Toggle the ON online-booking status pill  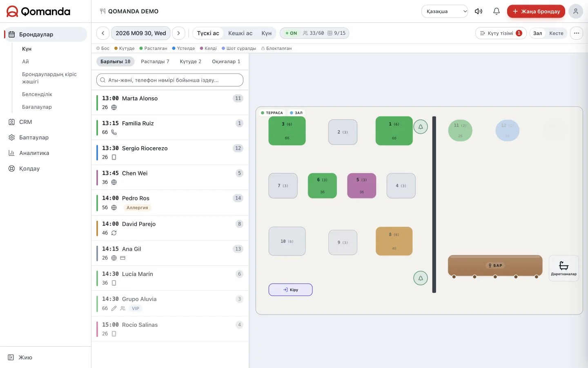(x=292, y=33)
